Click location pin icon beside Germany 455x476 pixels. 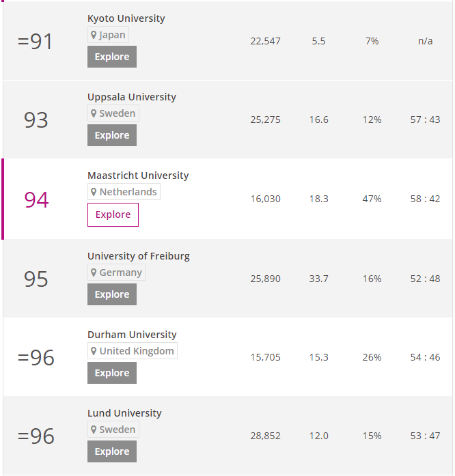(x=94, y=272)
